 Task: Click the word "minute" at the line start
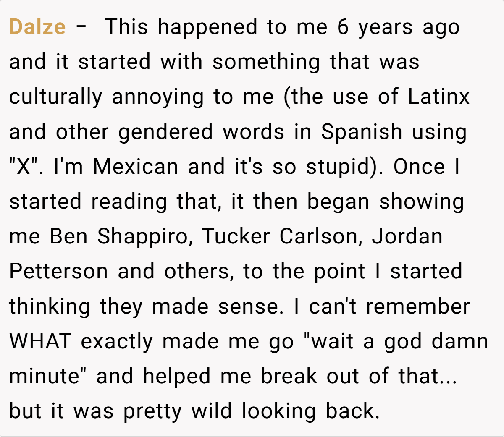[x=44, y=376]
